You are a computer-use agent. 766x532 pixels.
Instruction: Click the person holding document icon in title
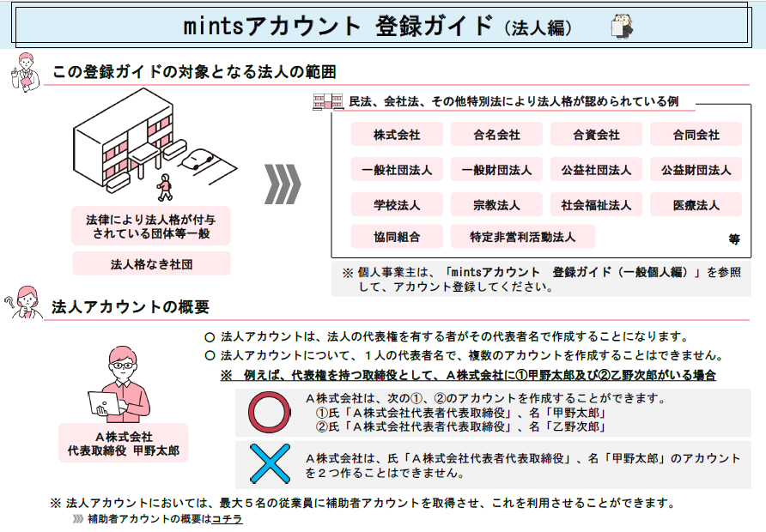622,26
